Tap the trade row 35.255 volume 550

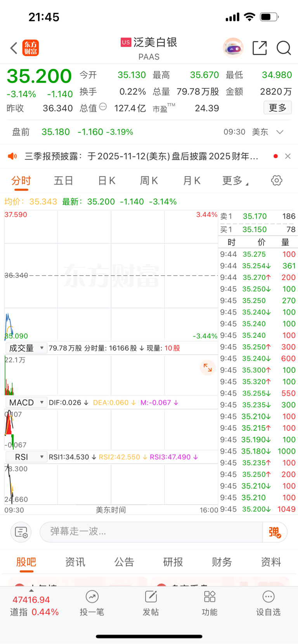click(x=258, y=393)
